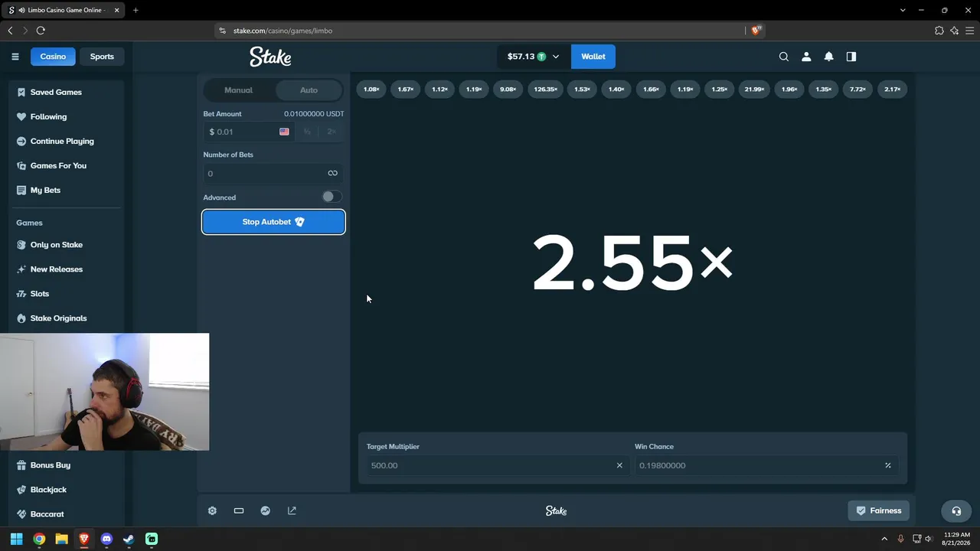Toggle the Advanced switch

[x=331, y=197]
